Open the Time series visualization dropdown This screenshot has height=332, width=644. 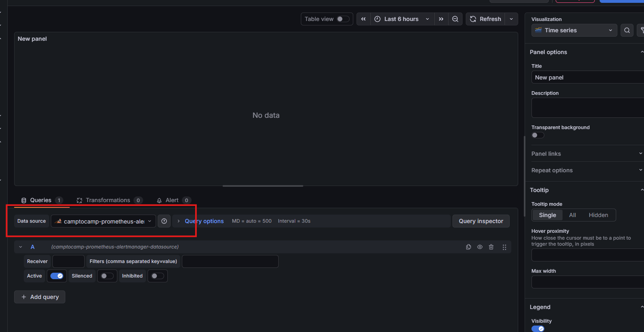point(574,30)
